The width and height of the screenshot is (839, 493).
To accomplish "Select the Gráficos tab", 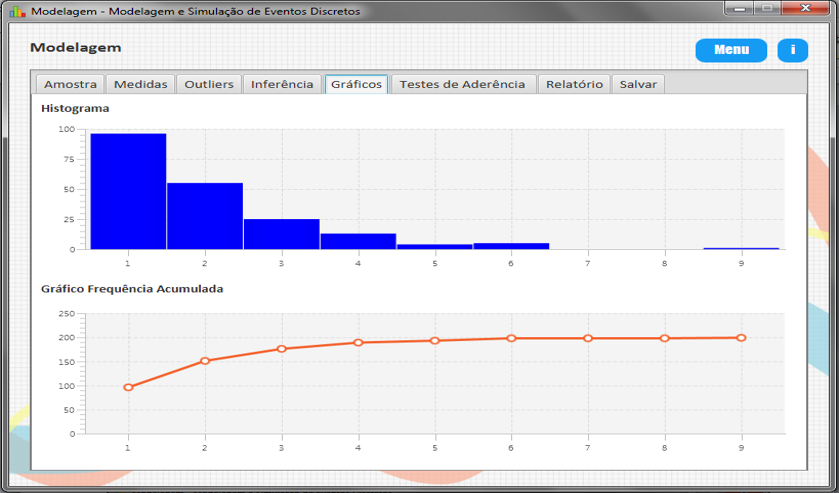I will pos(356,84).
